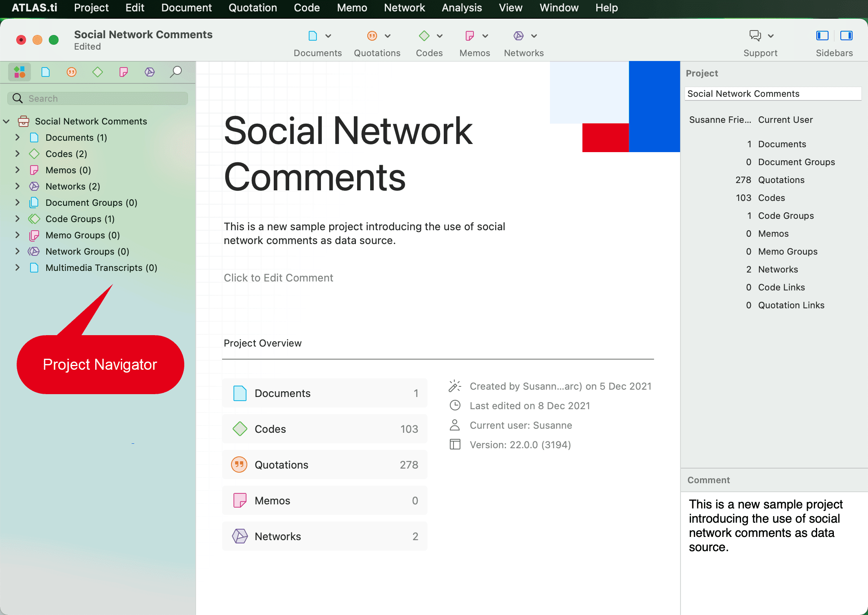The width and height of the screenshot is (868, 615).
Task: Click '278 Quotations' in the inspector
Action: [770, 180]
